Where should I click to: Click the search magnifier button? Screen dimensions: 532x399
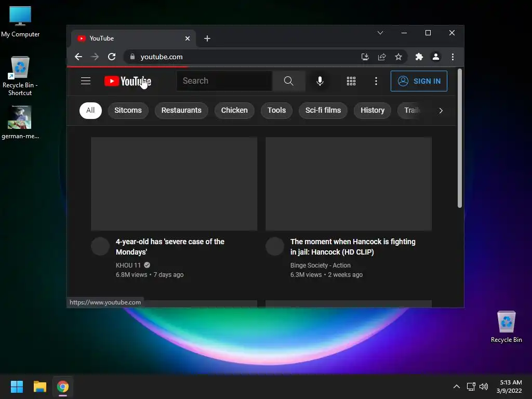coord(288,81)
